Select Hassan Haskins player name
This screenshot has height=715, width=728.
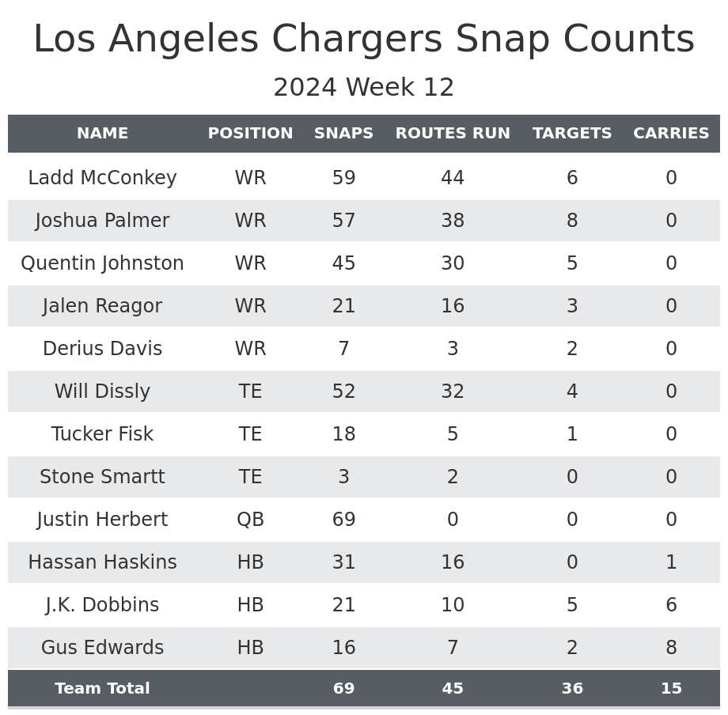click(102, 562)
